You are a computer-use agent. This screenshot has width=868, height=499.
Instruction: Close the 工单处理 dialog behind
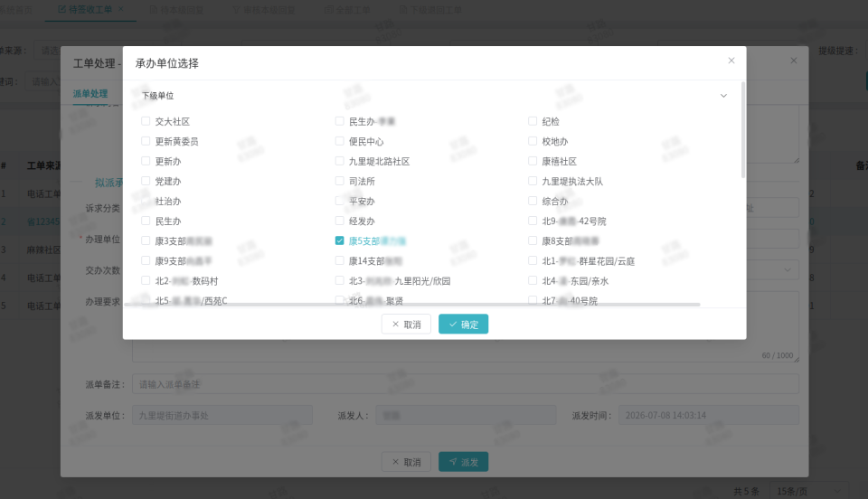coord(794,61)
